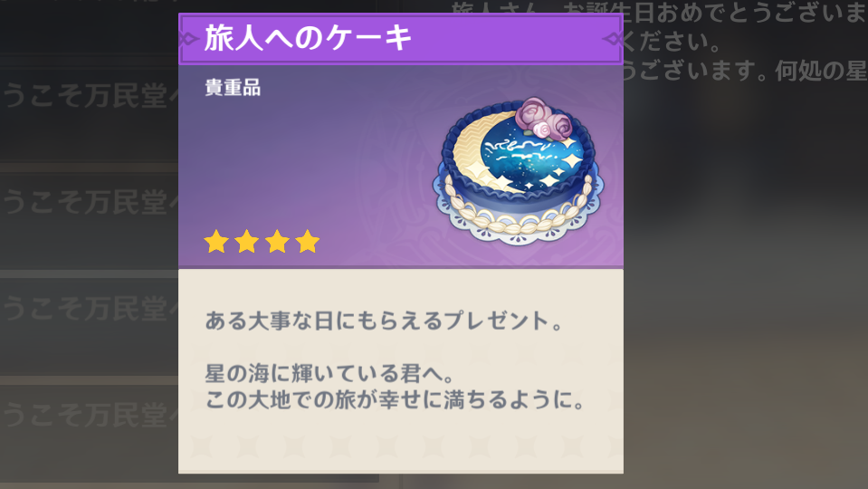The height and width of the screenshot is (489, 868).
Task: Click the left ornament in the title bar
Action: tap(189, 39)
